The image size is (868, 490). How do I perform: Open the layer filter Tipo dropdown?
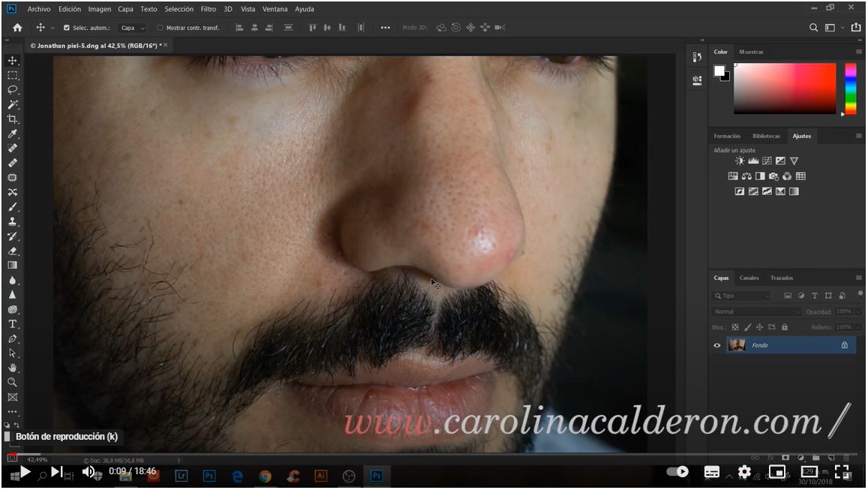742,296
